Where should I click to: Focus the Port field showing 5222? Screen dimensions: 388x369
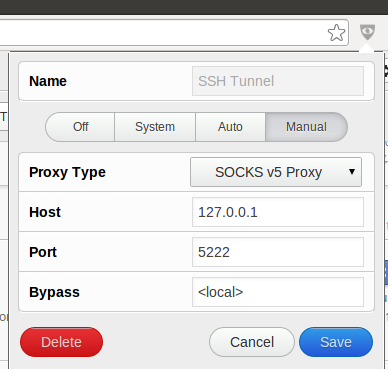[278, 252]
